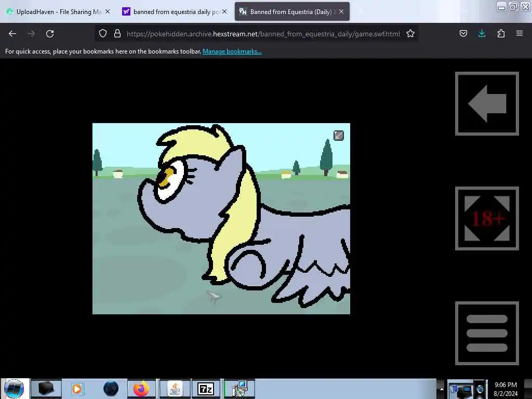Save page to Pocket
The width and height of the screenshot is (532, 399).
pos(463,34)
